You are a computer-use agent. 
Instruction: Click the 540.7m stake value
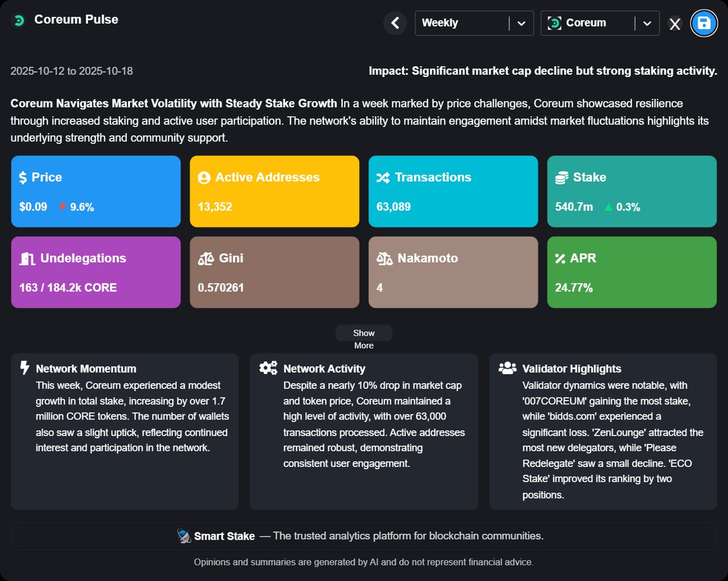tap(574, 207)
